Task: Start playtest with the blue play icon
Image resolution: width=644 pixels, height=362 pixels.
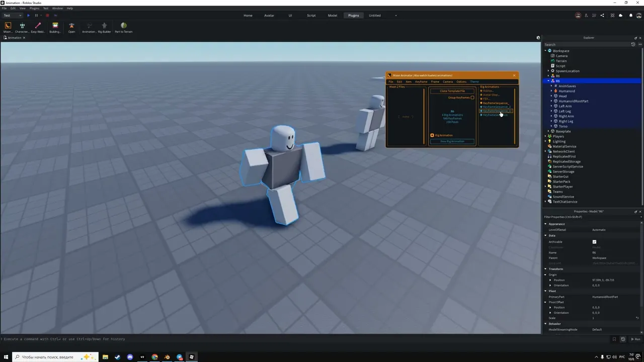Action: point(28,16)
